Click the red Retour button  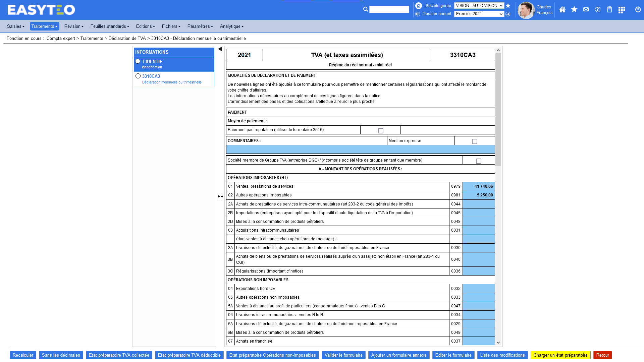point(602,355)
